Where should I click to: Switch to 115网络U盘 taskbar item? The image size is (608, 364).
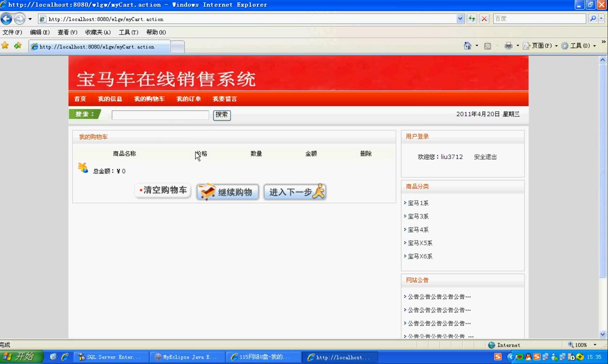[x=264, y=357]
